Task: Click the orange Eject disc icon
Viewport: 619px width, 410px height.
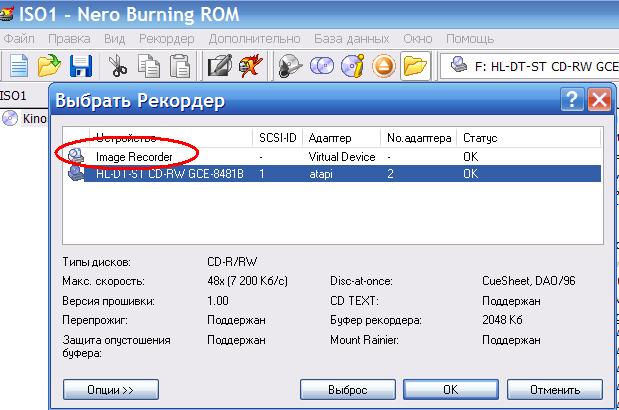Action: click(x=383, y=66)
